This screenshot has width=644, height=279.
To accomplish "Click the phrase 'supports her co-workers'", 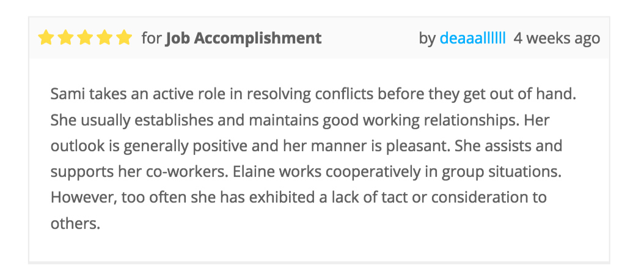I will click(139, 172).
